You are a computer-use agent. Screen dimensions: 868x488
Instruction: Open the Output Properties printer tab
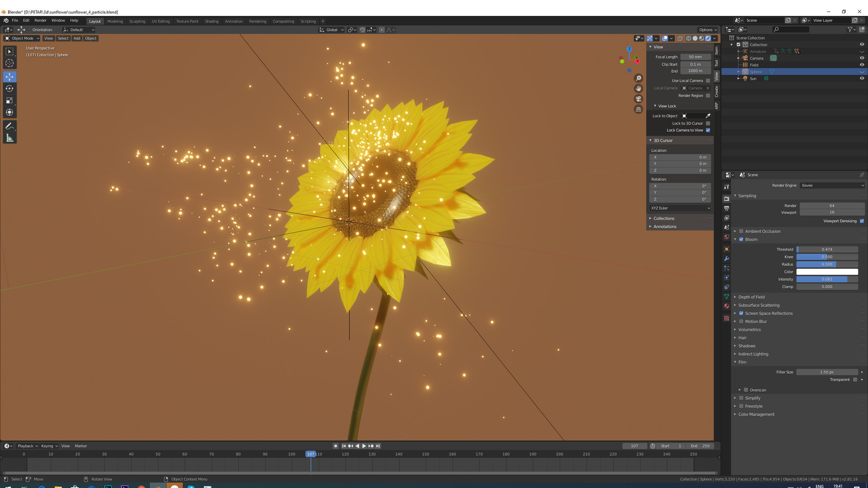tap(726, 209)
